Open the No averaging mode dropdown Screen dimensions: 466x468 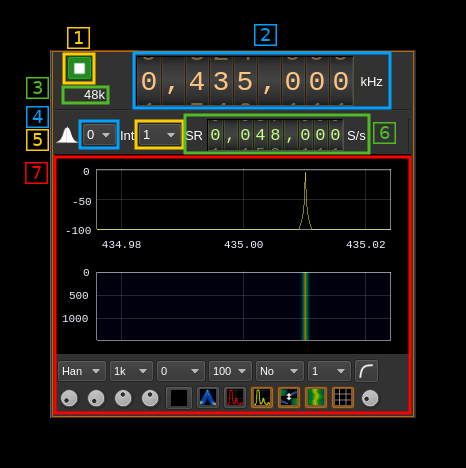pyautogui.click(x=280, y=371)
